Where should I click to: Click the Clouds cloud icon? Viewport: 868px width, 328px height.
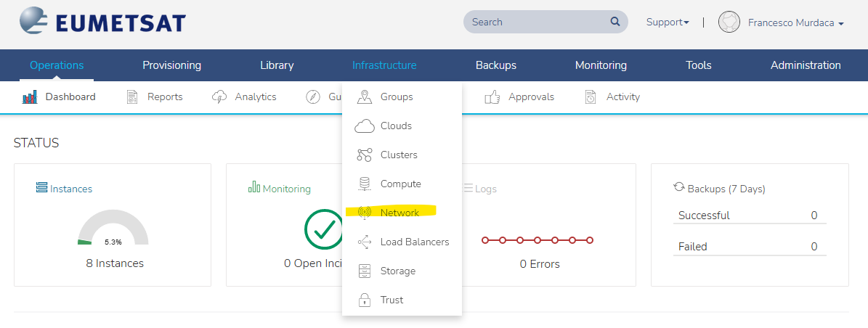click(x=365, y=126)
